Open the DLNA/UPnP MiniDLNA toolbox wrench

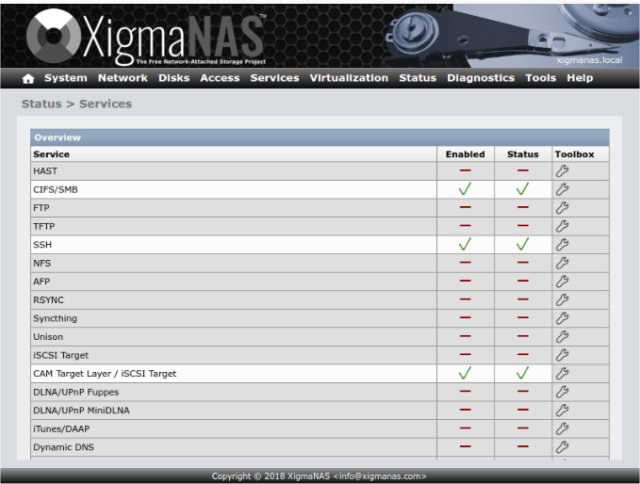[562, 410]
